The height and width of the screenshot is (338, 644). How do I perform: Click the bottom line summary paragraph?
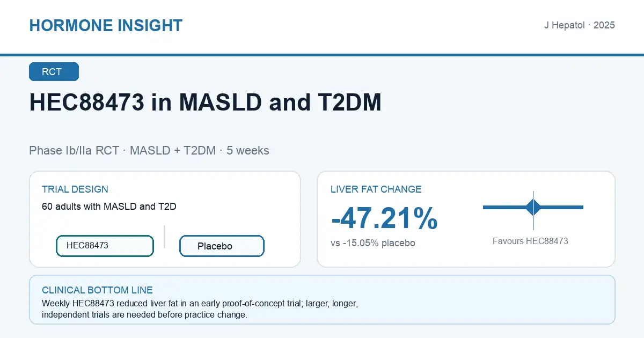[200, 309]
